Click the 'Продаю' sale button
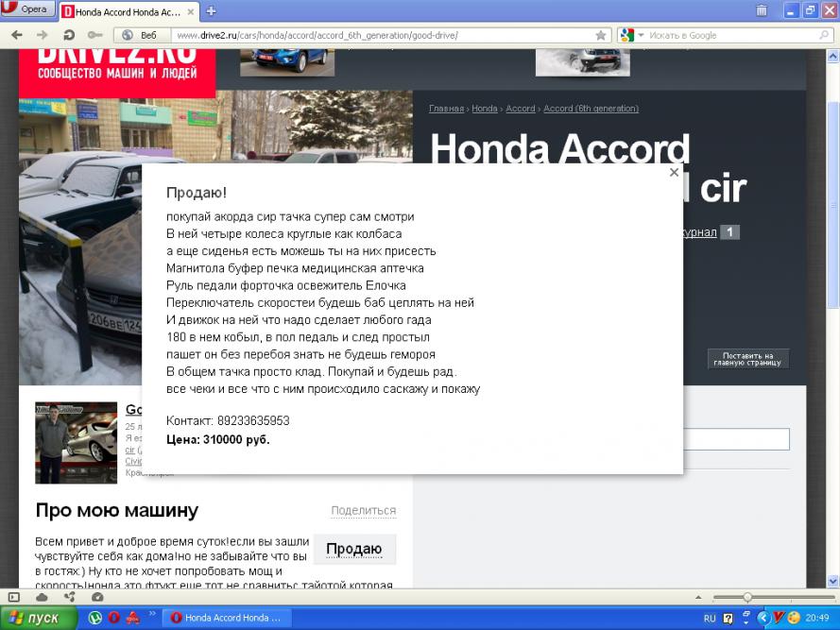The width and height of the screenshot is (840, 630). point(354,549)
